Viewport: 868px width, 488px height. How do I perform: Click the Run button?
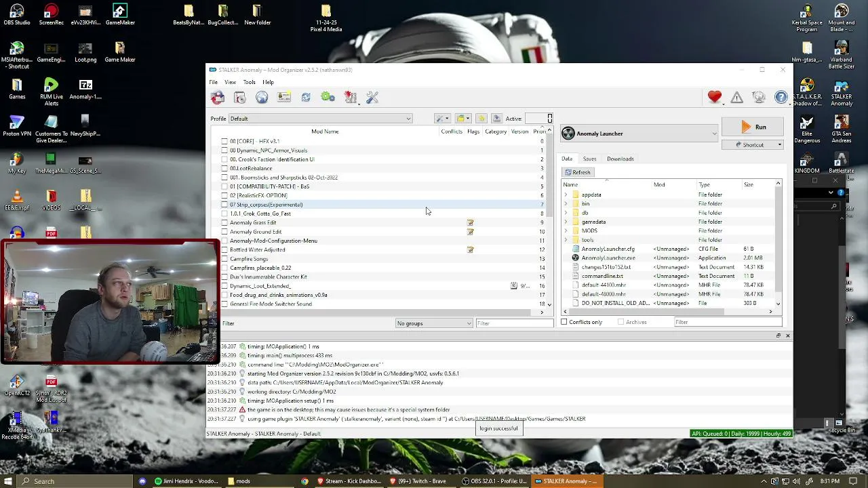[753, 127]
